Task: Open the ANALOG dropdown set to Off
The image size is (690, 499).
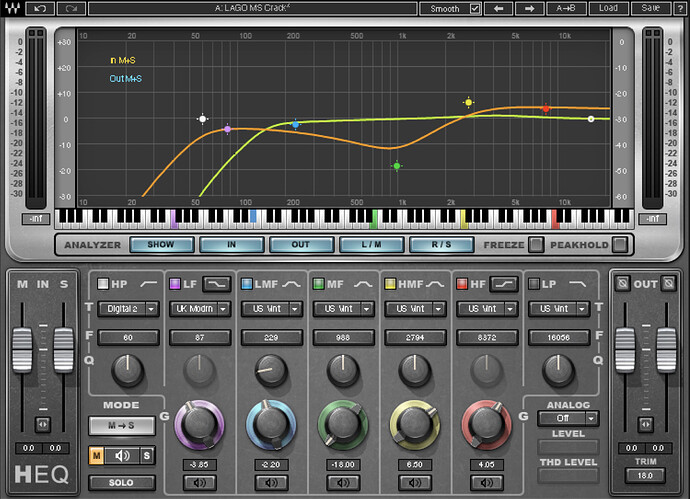Action: click(568, 418)
